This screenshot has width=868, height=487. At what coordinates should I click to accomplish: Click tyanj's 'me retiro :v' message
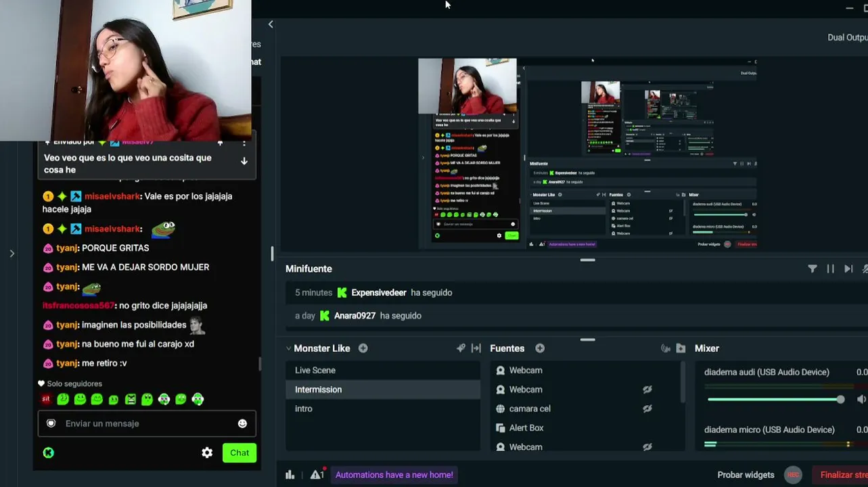tap(104, 363)
